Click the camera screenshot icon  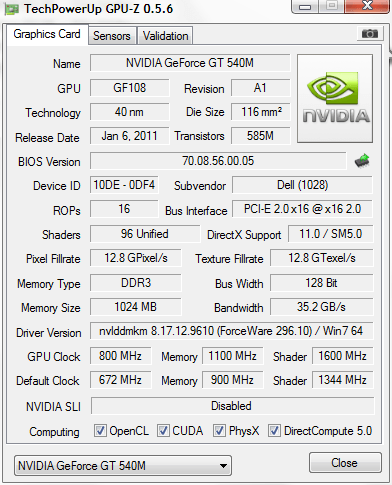tap(369, 34)
